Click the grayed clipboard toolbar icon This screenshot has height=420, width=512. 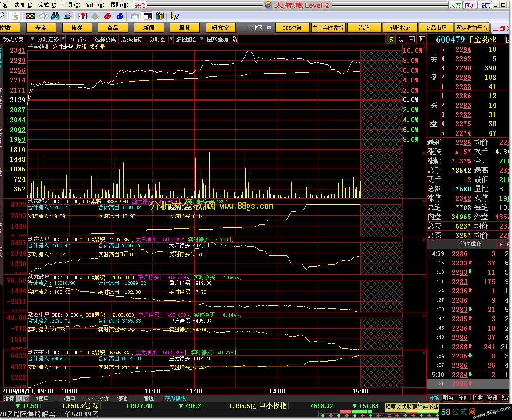click(x=135, y=16)
